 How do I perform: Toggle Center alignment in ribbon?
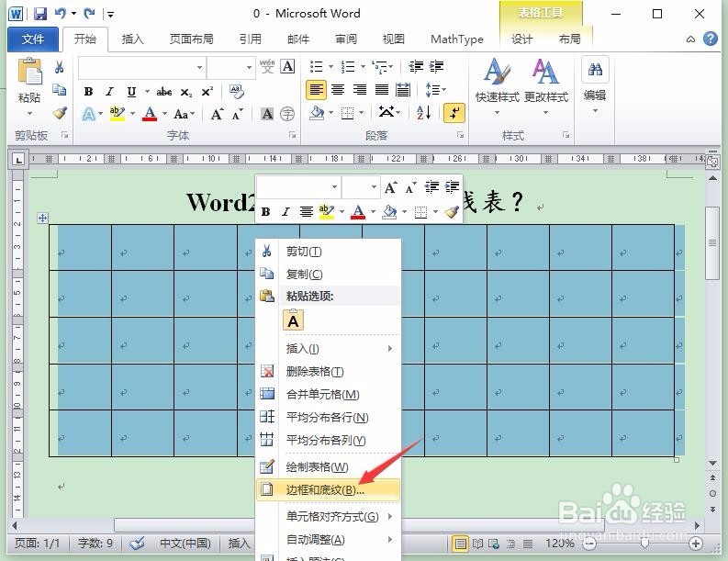tap(338, 90)
